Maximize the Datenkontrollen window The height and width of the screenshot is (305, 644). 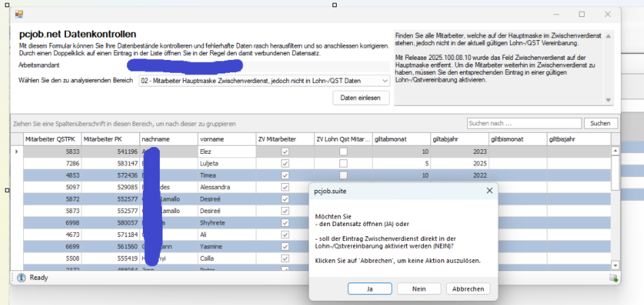click(581, 14)
